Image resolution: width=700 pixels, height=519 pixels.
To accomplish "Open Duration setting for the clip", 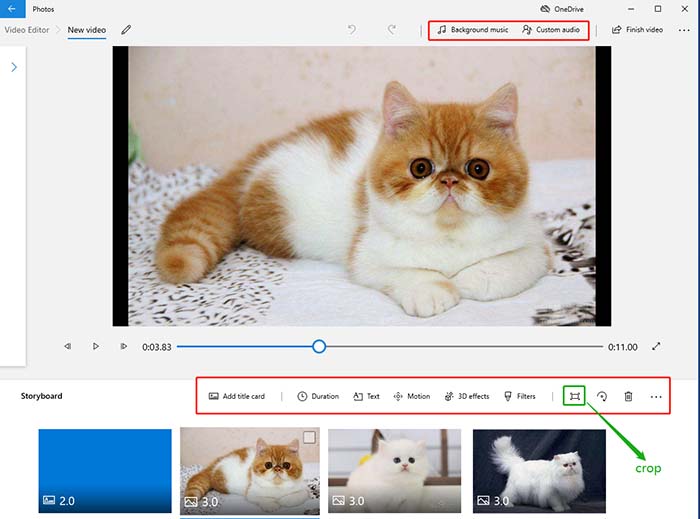I will coord(318,396).
